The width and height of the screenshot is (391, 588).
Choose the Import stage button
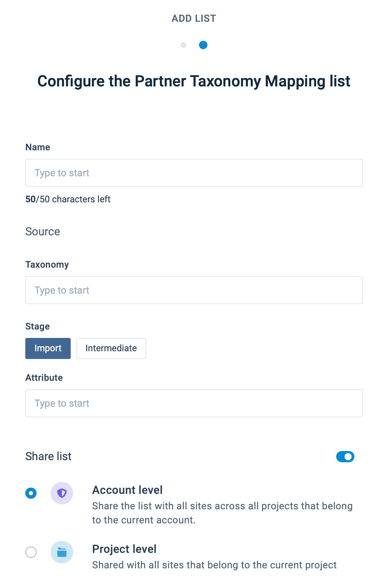48,348
